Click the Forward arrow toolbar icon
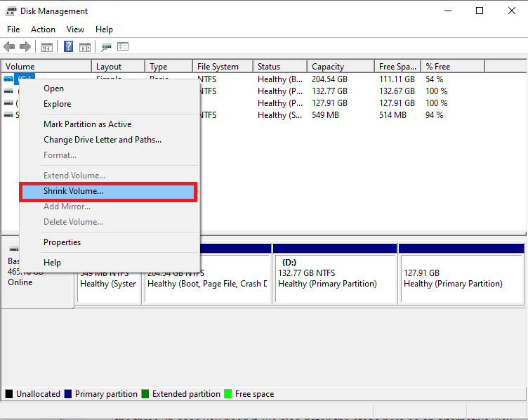Image resolution: width=528 pixels, height=420 pixels. (25, 47)
